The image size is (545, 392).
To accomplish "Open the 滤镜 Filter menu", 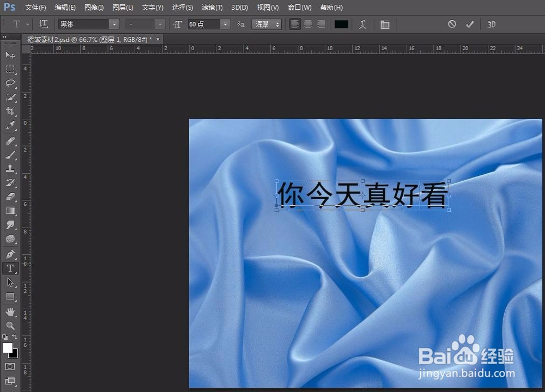I will coord(212,7).
